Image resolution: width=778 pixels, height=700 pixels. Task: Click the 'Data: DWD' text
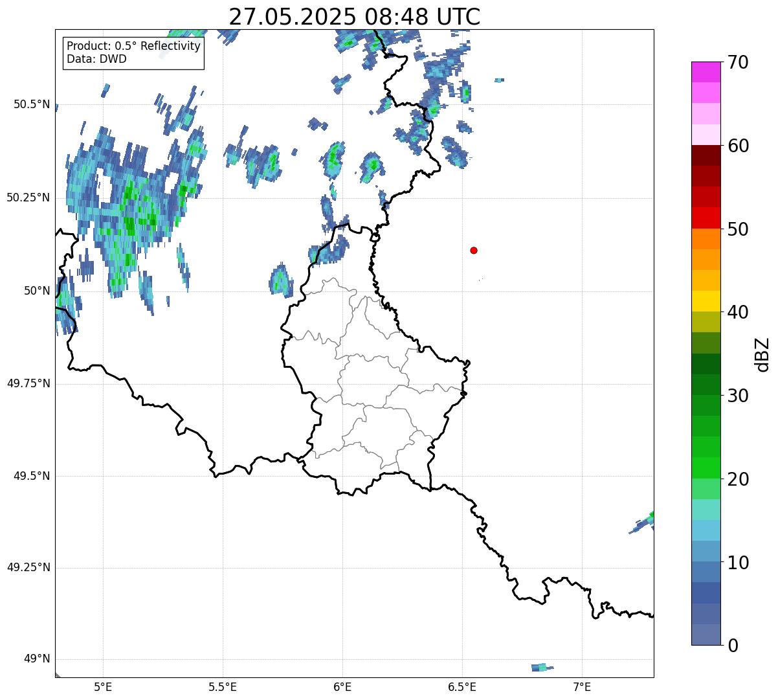(96, 59)
